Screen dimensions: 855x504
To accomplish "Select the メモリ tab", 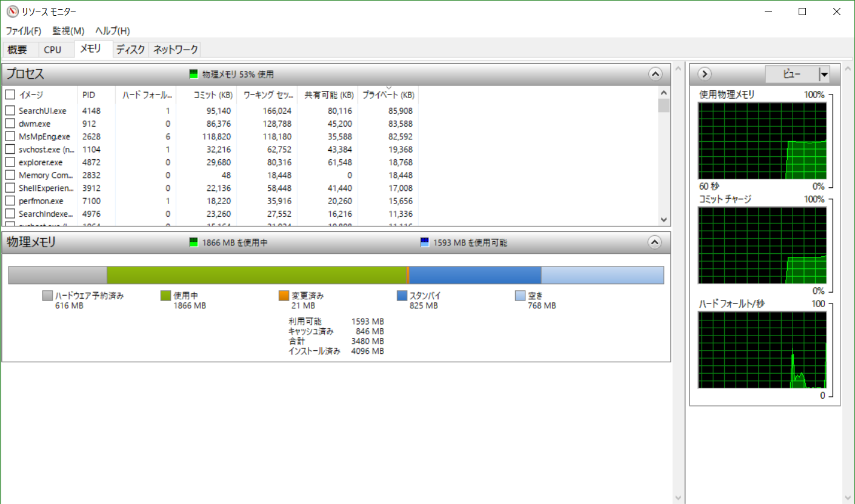I will (x=93, y=49).
